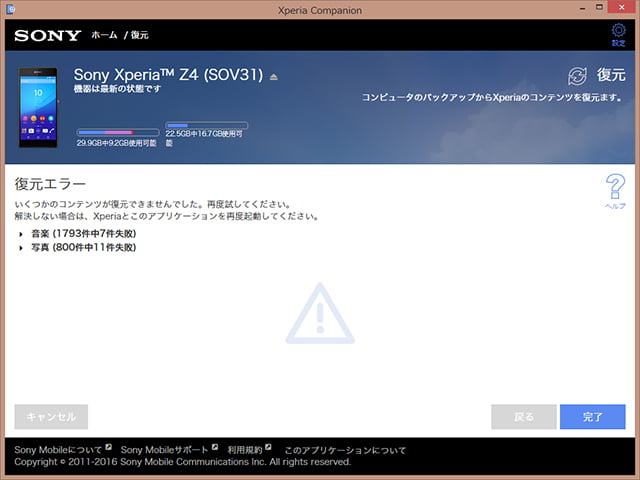
Task: Open このアプリケーションについて link
Action: click(345, 450)
